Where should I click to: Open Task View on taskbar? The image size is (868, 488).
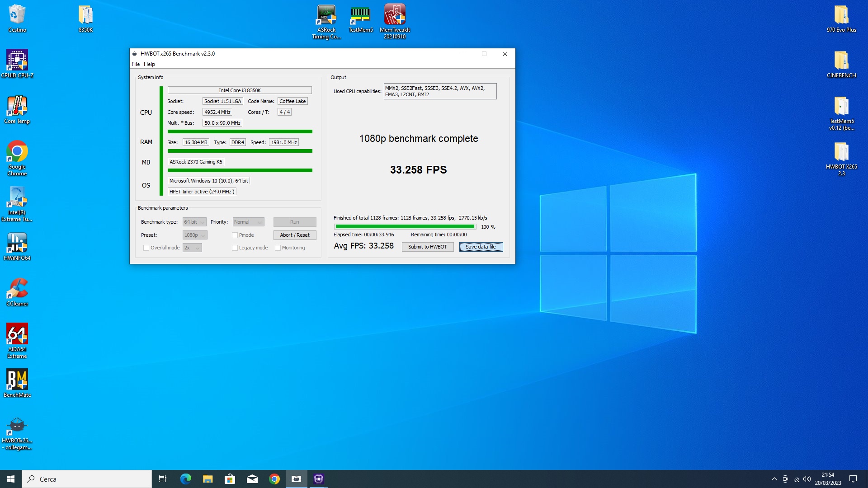click(x=163, y=479)
